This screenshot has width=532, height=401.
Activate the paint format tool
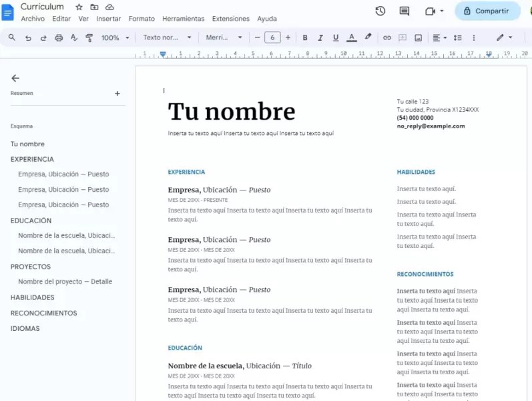89,37
